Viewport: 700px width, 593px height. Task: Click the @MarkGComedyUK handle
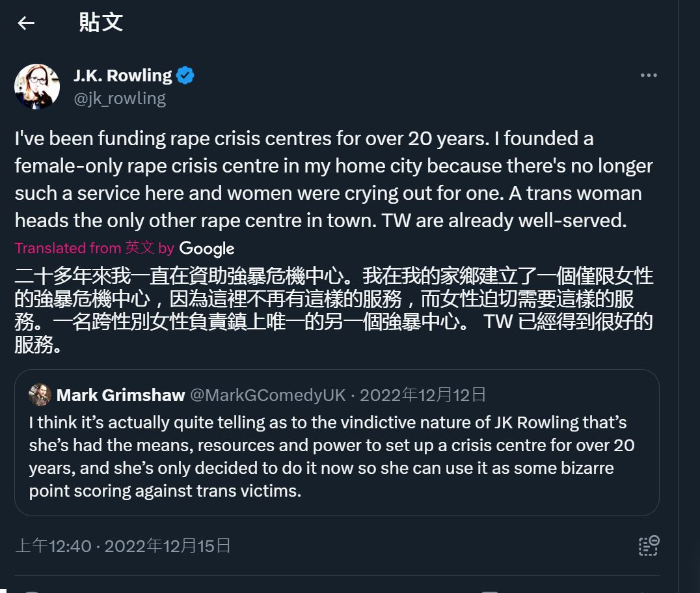pyautogui.click(x=267, y=395)
